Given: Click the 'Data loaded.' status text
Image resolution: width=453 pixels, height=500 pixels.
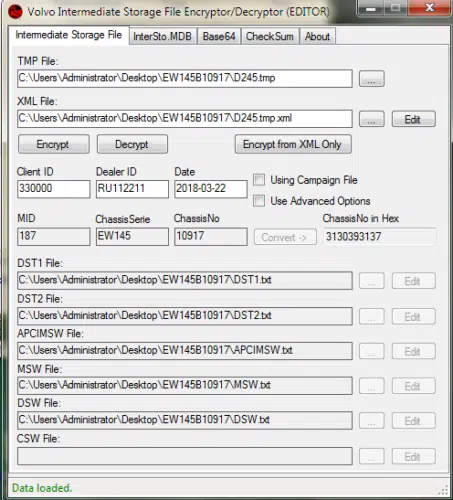Looking at the screenshot, I should click(42, 488).
